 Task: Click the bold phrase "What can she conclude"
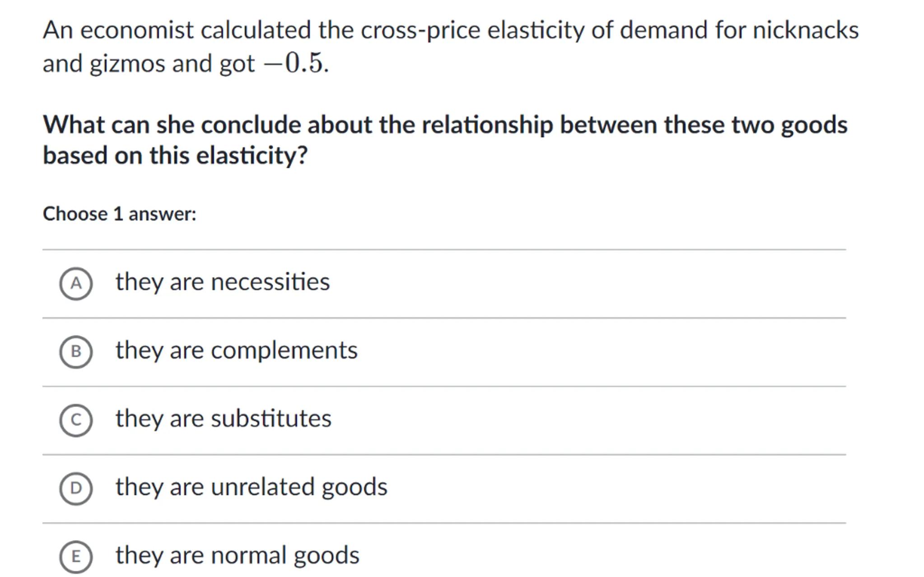click(x=172, y=125)
